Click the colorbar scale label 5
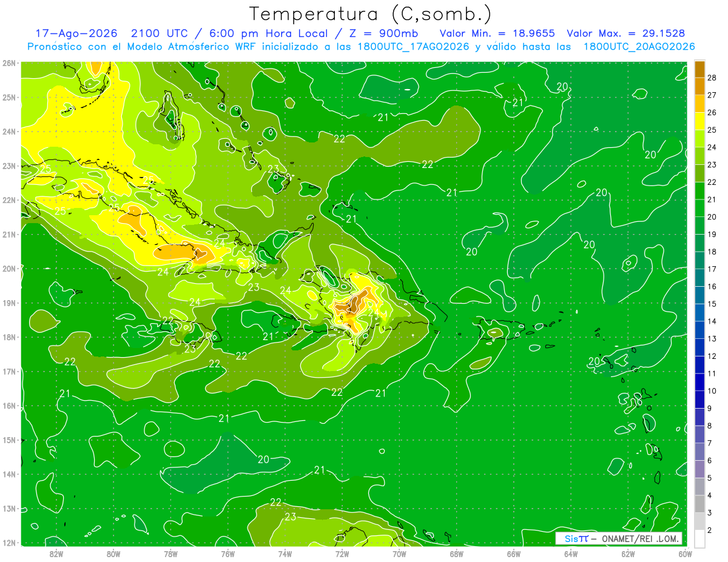The width and height of the screenshot is (728, 562). coord(710,478)
